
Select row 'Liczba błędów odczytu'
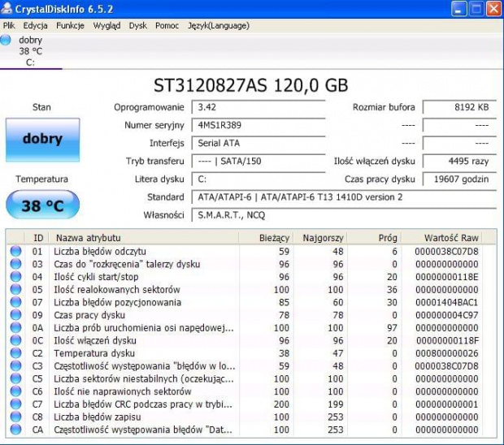tap(251, 252)
